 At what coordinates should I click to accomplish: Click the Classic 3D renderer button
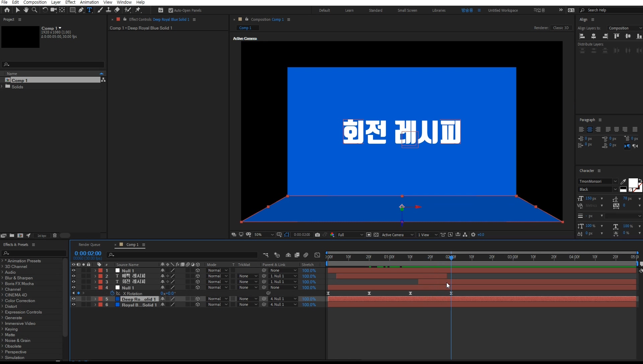[561, 28]
